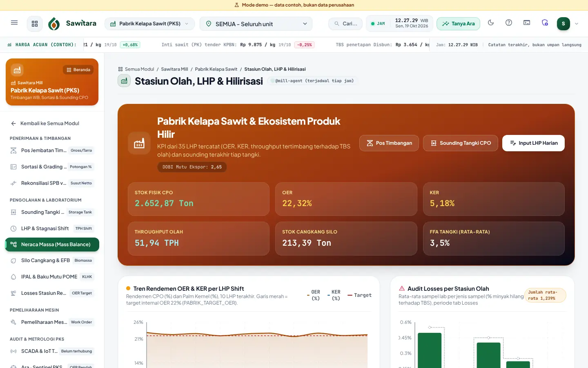Open Sortasi & Grading sidebar item
Viewport: 588px width, 368px height.
(x=52, y=167)
